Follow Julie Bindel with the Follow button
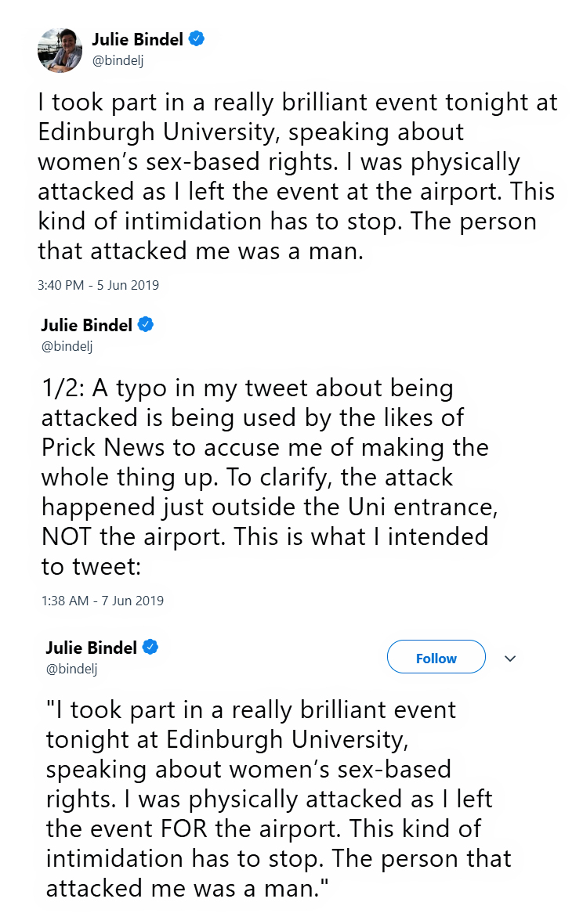Screen dimensions: 583x924 click(436, 657)
